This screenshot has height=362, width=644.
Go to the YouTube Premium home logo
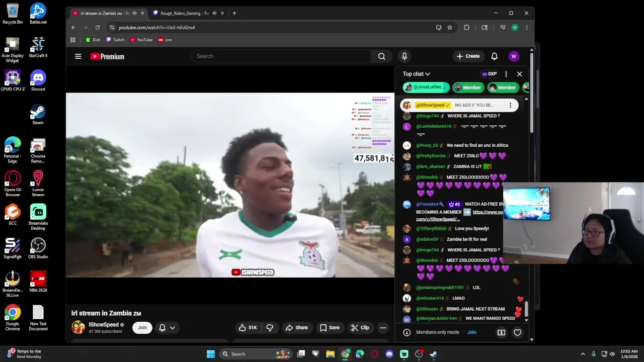pos(107,56)
